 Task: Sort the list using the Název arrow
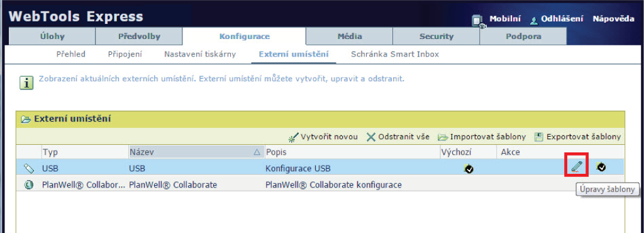coord(257,152)
